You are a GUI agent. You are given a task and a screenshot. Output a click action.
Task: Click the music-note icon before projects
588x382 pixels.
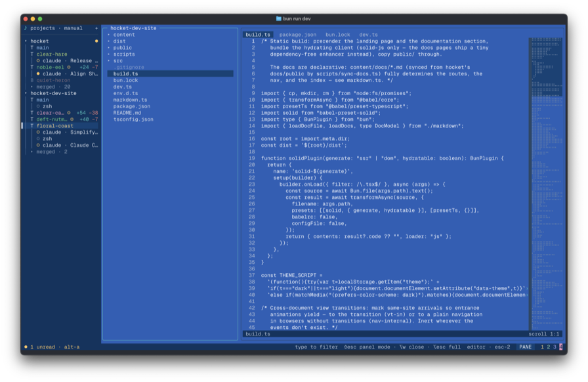(x=26, y=28)
